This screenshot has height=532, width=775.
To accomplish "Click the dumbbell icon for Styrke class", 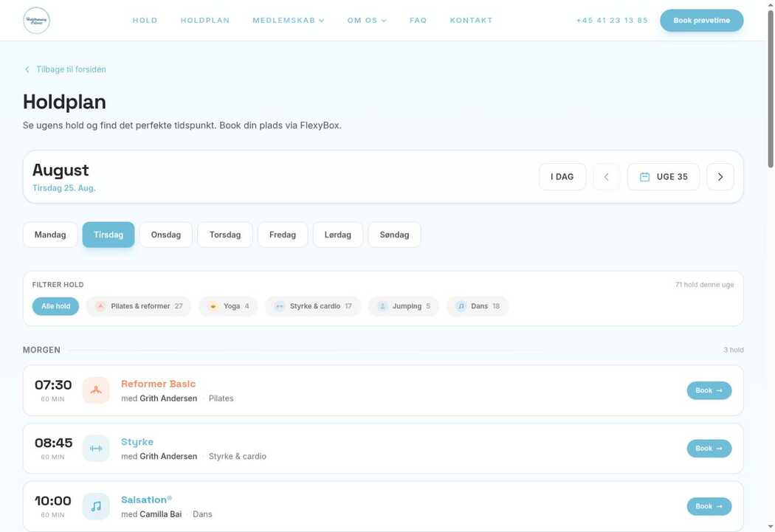I will point(96,448).
